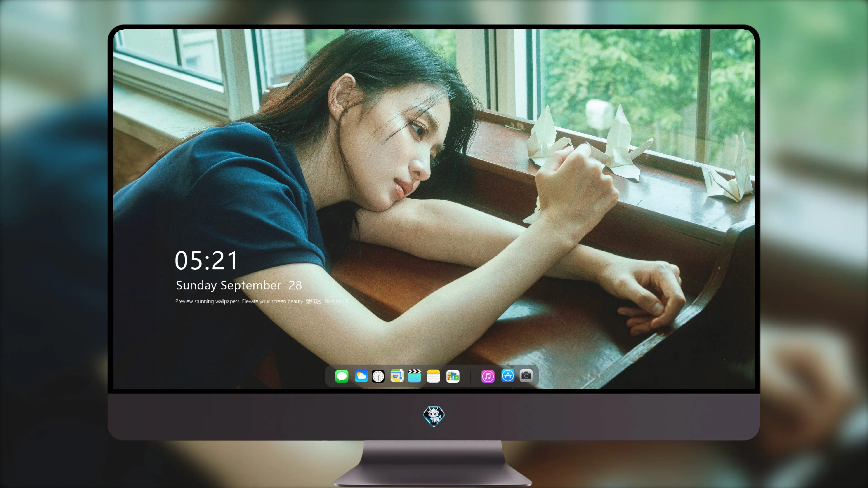Open the Videos clapperboard app icon
Screen dimensions: 868x488
click(415, 376)
